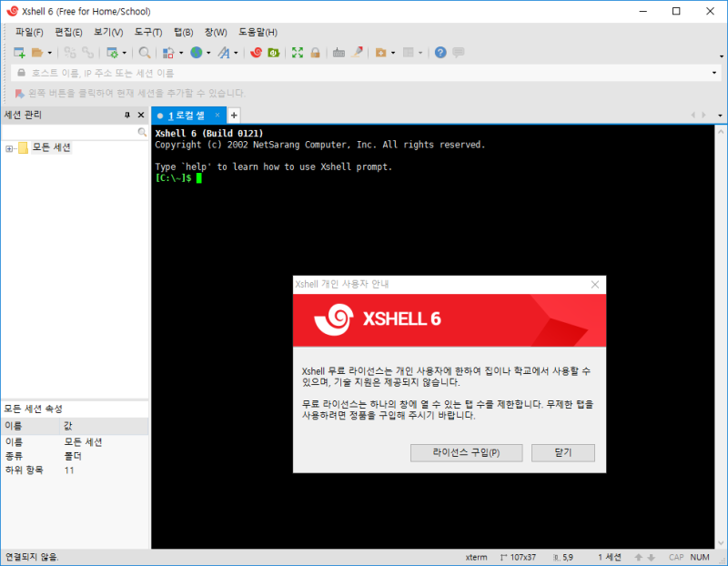Screen dimensions: 728x566
Task: Click the 값 column header
Action: (104, 426)
